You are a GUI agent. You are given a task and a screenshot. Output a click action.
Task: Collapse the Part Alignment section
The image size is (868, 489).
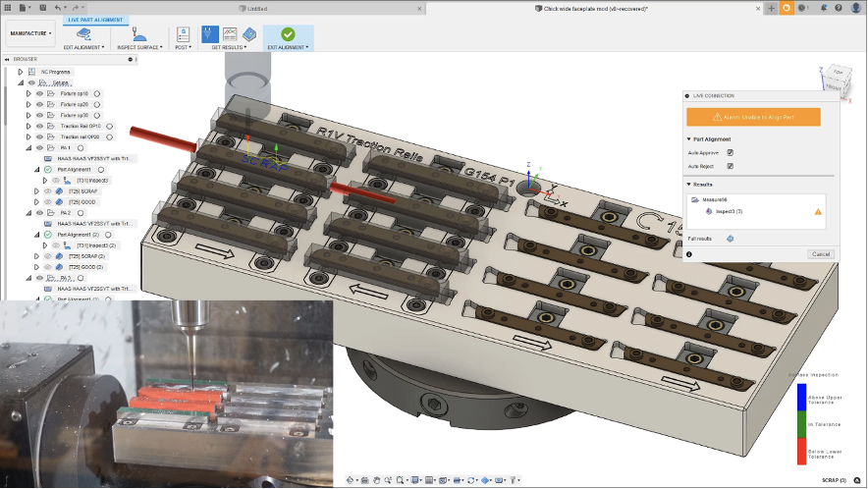pos(688,139)
